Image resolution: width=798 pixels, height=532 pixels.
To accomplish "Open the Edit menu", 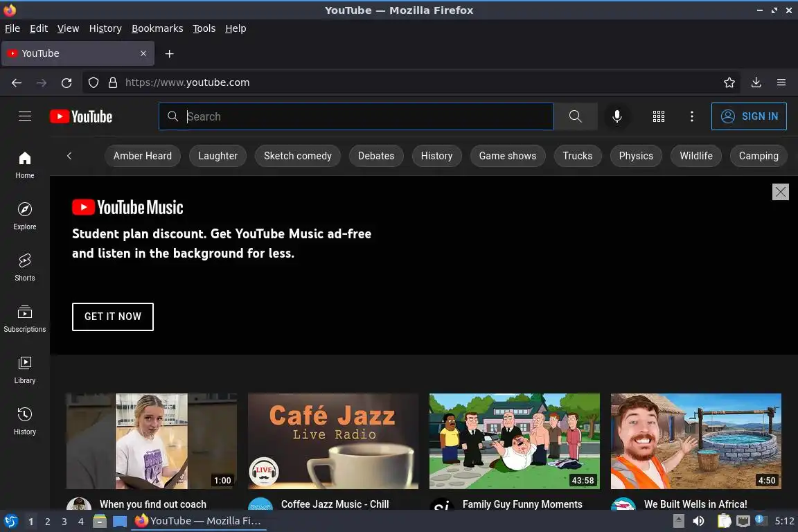I will (39, 28).
